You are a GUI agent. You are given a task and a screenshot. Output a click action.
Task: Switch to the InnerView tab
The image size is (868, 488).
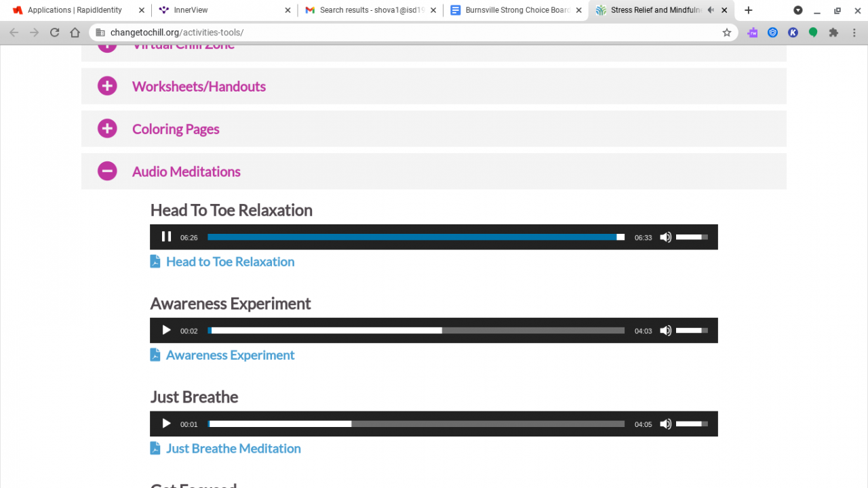click(224, 10)
